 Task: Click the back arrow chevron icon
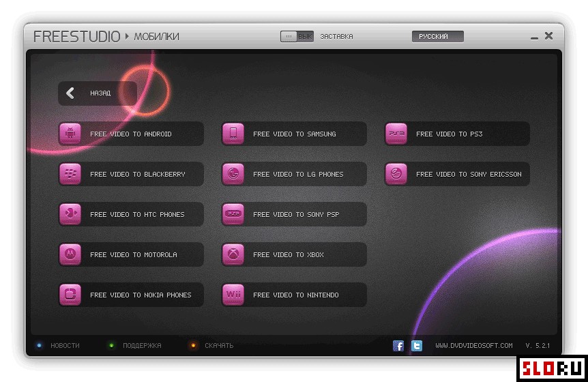click(x=70, y=93)
